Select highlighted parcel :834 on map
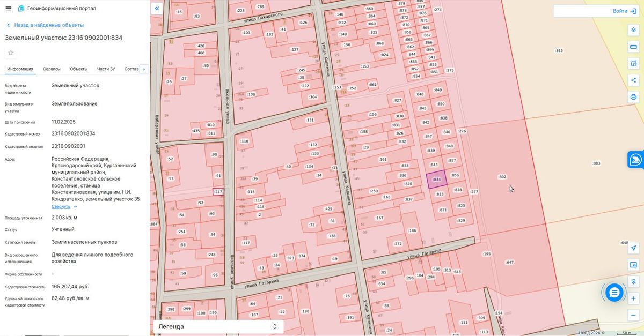This screenshot has width=644, height=336. (x=436, y=180)
